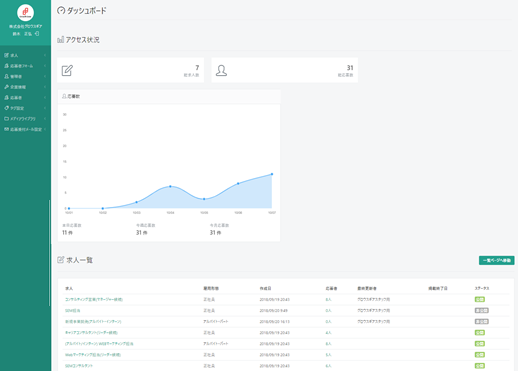518x371 pixels.
Task: Expand the 求人 menu chevron
Action: 45,55
